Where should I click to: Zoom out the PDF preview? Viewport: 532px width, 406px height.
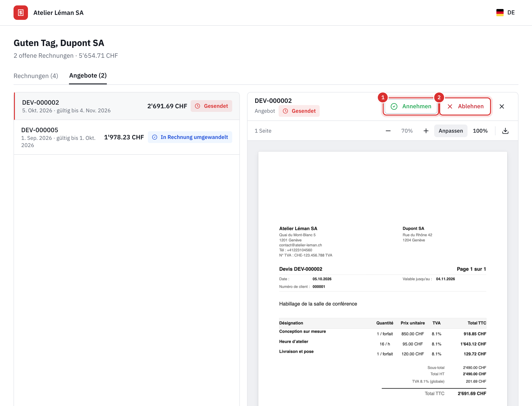point(388,131)
